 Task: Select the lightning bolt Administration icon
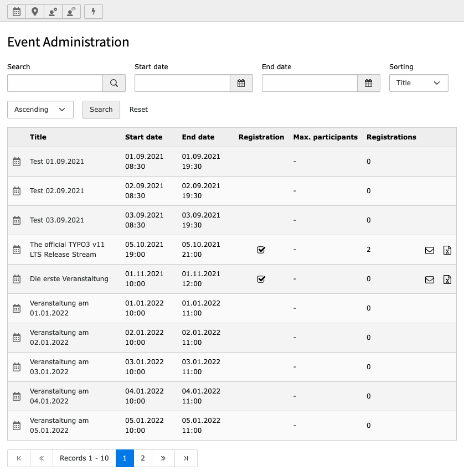[93, 11]
